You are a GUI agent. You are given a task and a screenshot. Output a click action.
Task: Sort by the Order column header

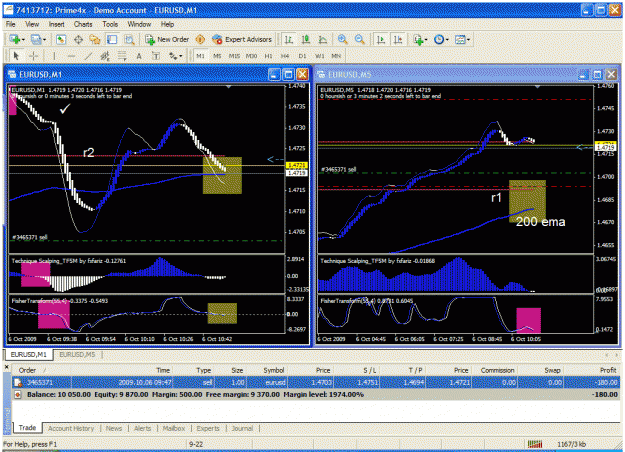pyautogui.click(x=41, y=370)
